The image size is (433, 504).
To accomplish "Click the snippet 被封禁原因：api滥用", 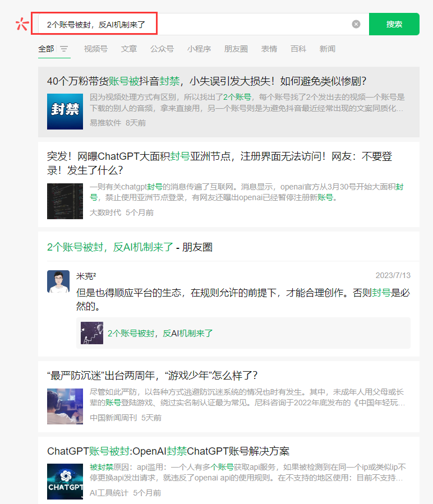I will [x=248, y=472].
